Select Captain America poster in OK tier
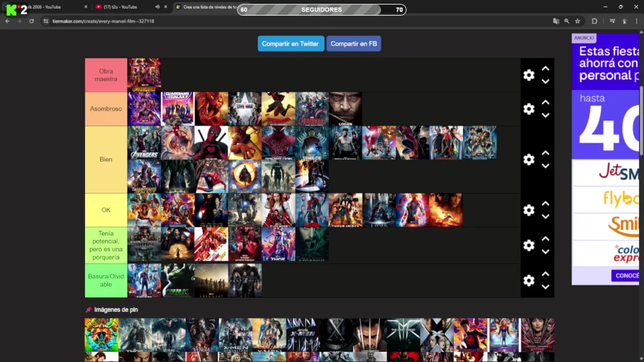 pyautogui.click(x=345, y=210)
